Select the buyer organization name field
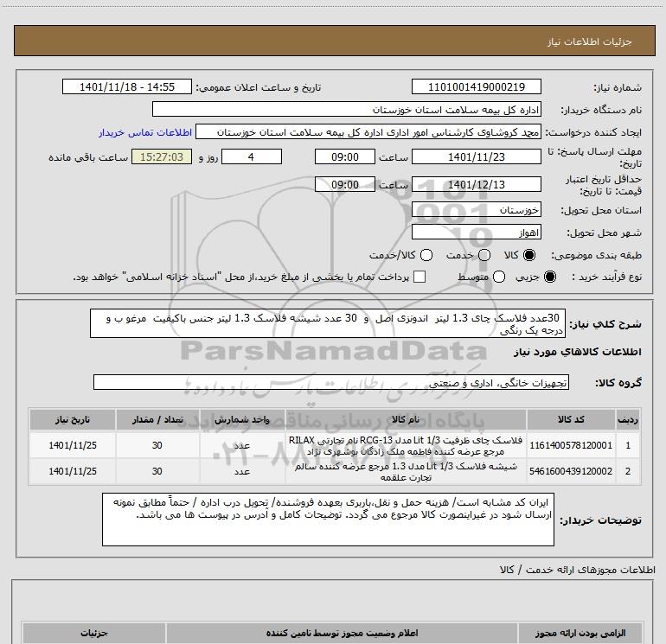 [x=347, y=110]
